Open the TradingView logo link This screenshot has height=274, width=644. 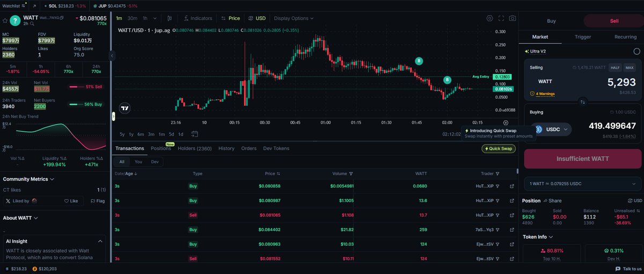click(x=125, y=108)
